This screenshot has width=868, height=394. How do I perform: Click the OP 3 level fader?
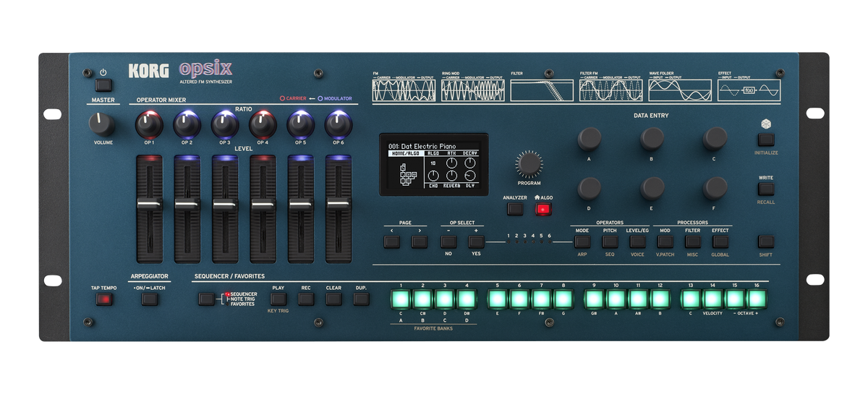[225, 206]
